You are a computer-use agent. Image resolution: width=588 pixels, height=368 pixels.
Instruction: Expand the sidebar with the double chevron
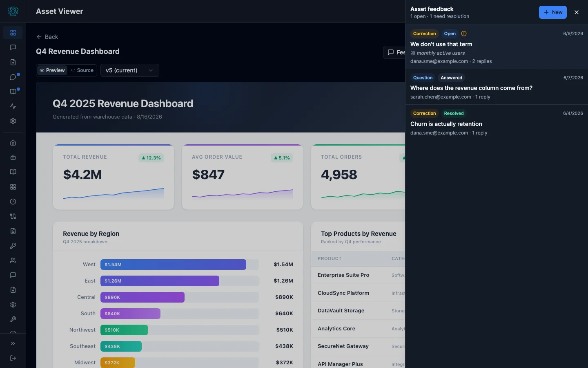13,343
